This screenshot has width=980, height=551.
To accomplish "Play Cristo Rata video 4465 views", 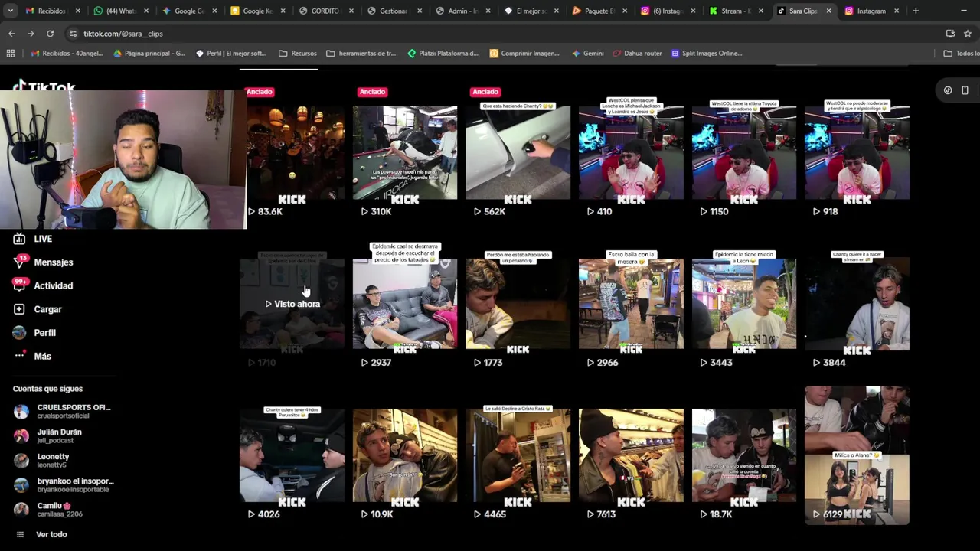I will (x=518, y=455).
